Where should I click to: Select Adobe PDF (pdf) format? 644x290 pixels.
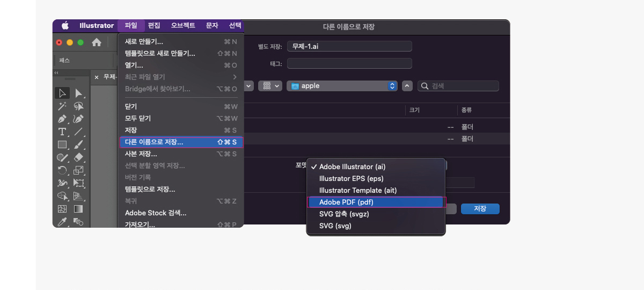coord(376,202)
